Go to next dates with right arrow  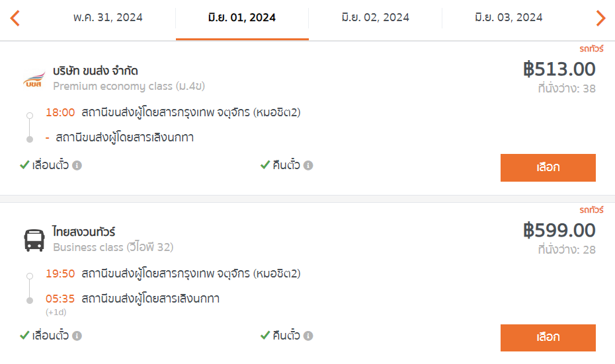point(600,18)
